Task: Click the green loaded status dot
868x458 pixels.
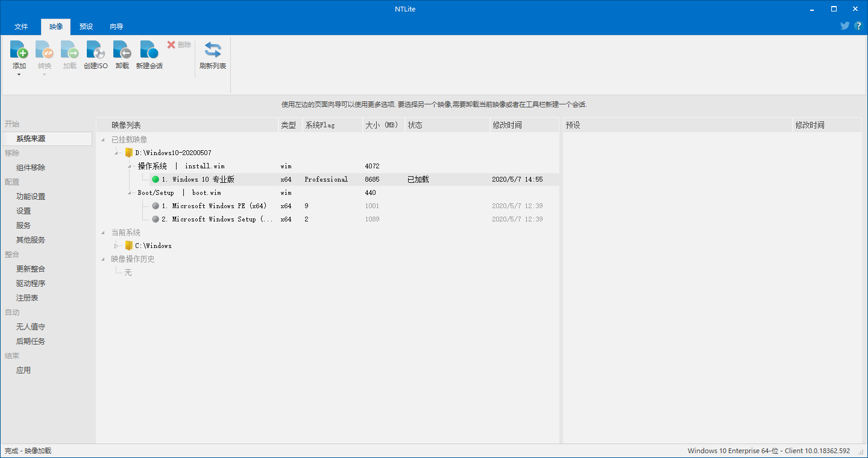Action: coord(156,179)
